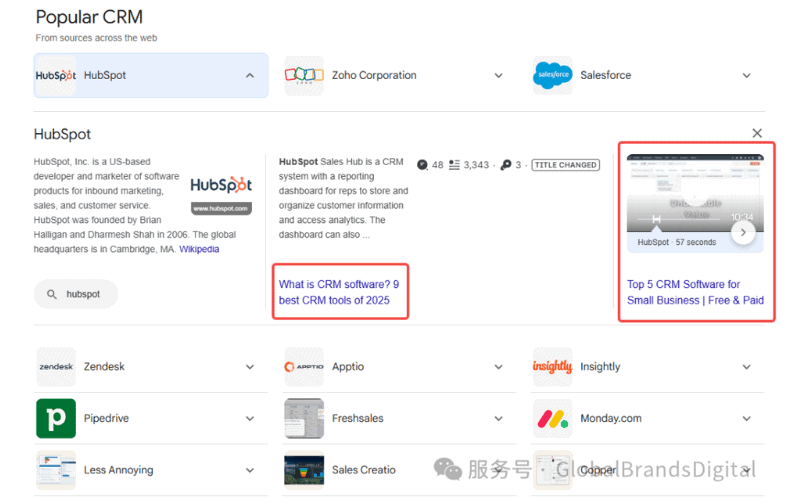
Task: Expand the Salesforce chevron
Action: [746, 76]
